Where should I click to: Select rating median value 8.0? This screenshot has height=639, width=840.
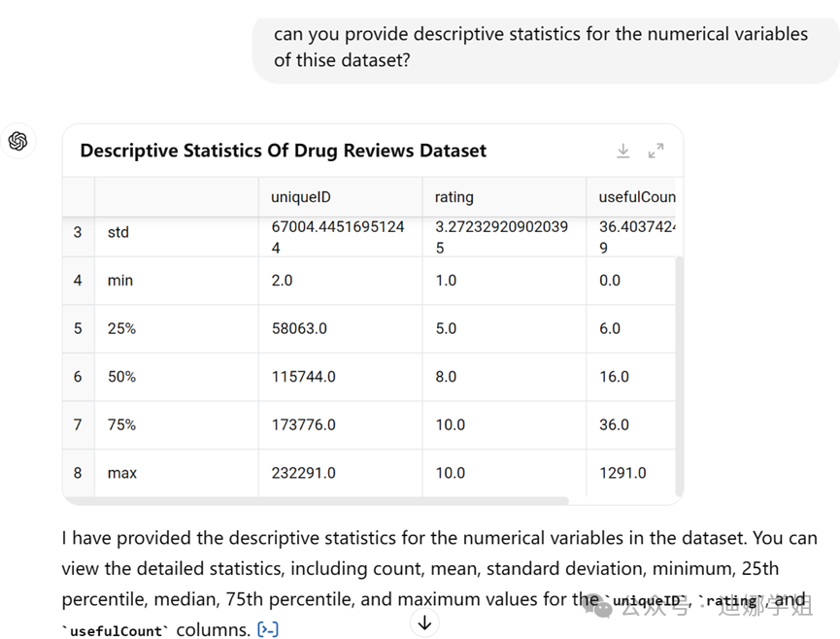(x=446, y=377)
